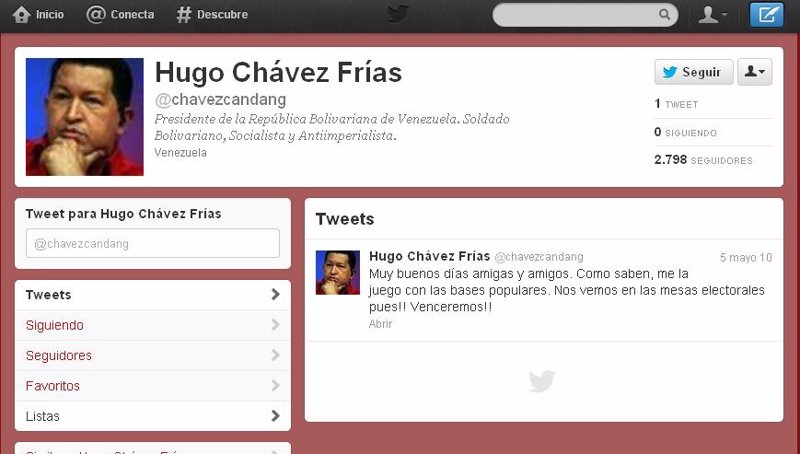Follow with the Seguir button
This screenshot has height=454, width=800.
pos(694,72)
